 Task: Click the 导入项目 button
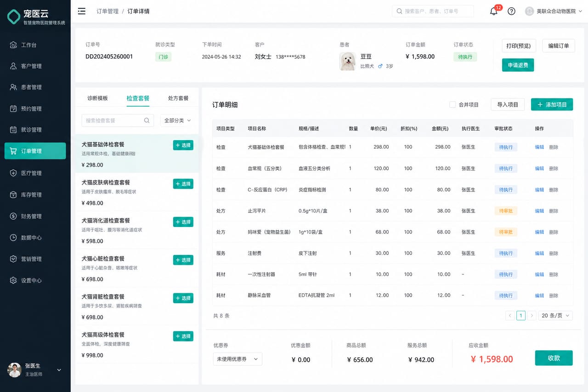coord(508,105)
